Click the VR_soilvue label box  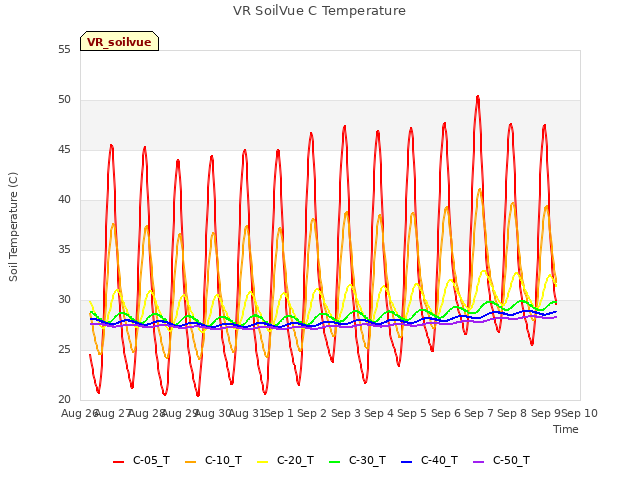[x=119, y=41]
